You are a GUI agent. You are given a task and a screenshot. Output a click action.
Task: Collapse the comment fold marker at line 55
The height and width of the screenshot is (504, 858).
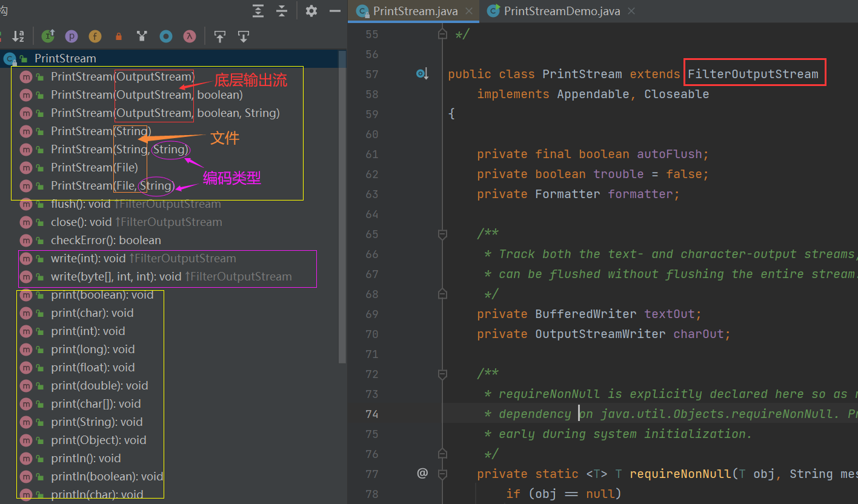[442, 34]
